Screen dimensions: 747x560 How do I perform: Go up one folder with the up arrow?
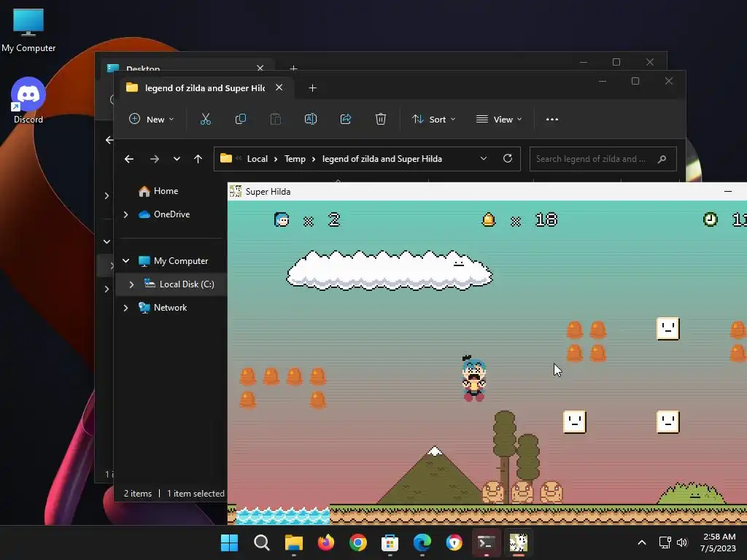[198, 159]
